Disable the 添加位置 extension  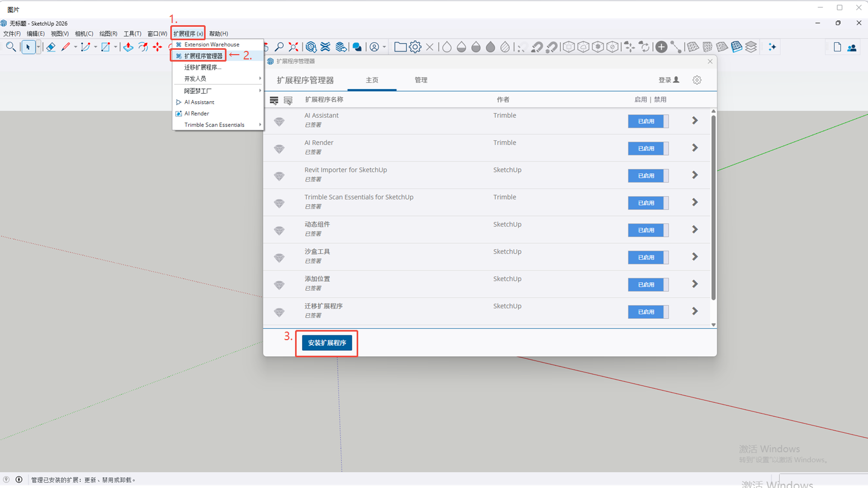pos(648,285)
